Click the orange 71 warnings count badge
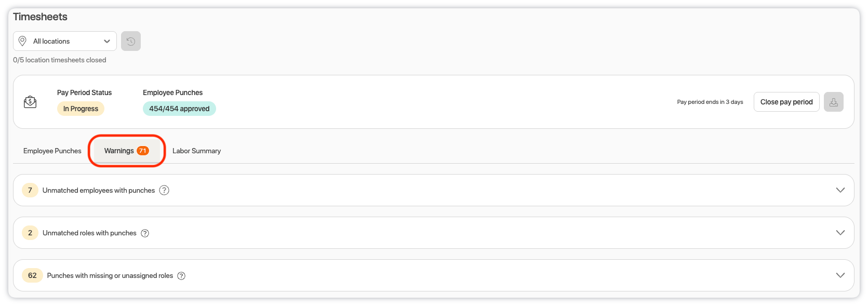This screenshot has width=868, height=306. [143, 151]
